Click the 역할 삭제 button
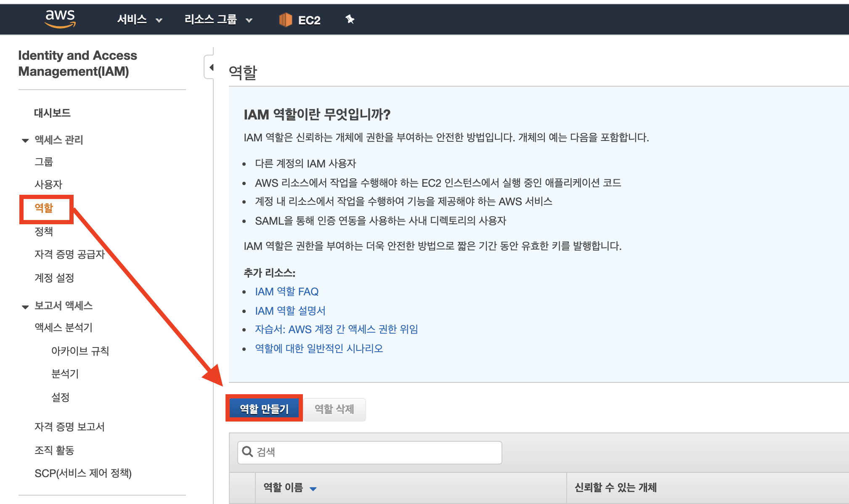 (x=334, y=409)
